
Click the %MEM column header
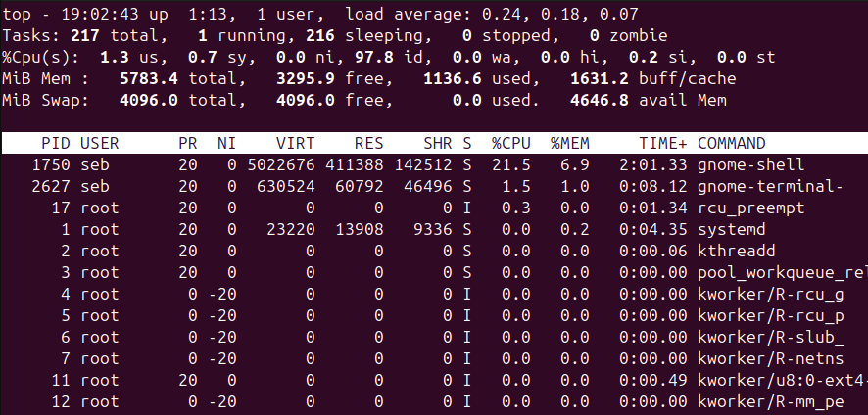pos(569,143)
